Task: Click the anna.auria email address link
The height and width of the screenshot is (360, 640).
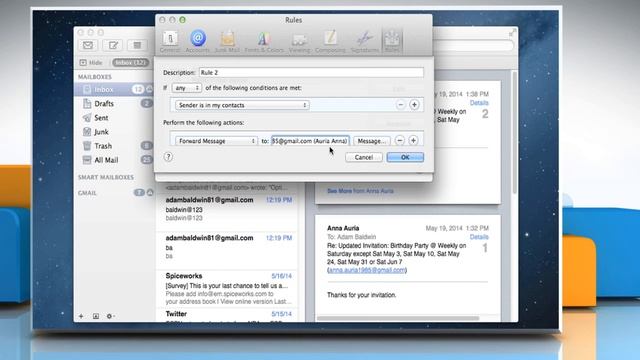Action: (367, 270)
